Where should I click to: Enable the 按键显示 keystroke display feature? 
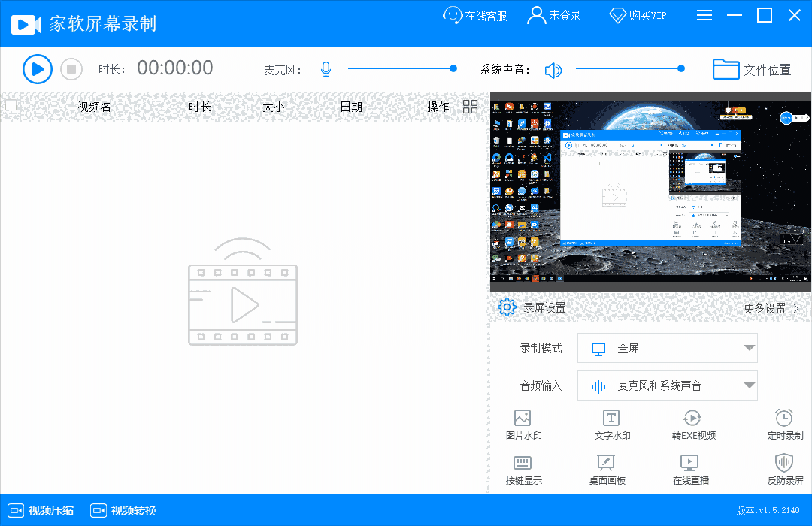pos(523,467)
